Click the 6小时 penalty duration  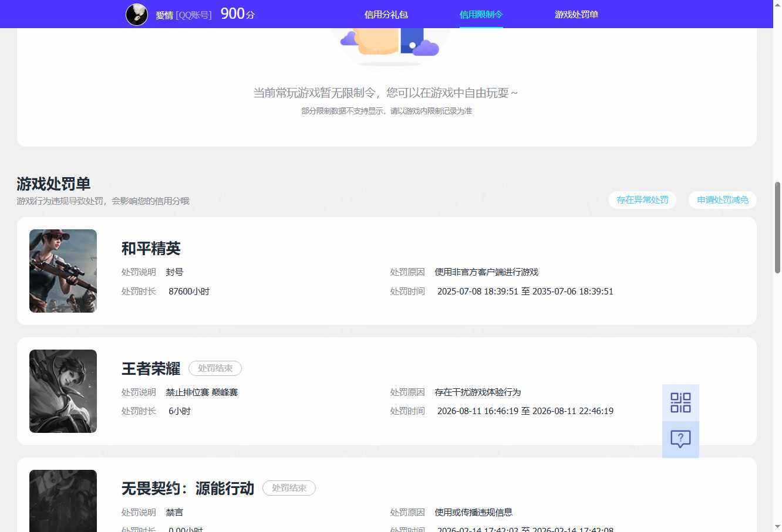[x=180, y=411]
